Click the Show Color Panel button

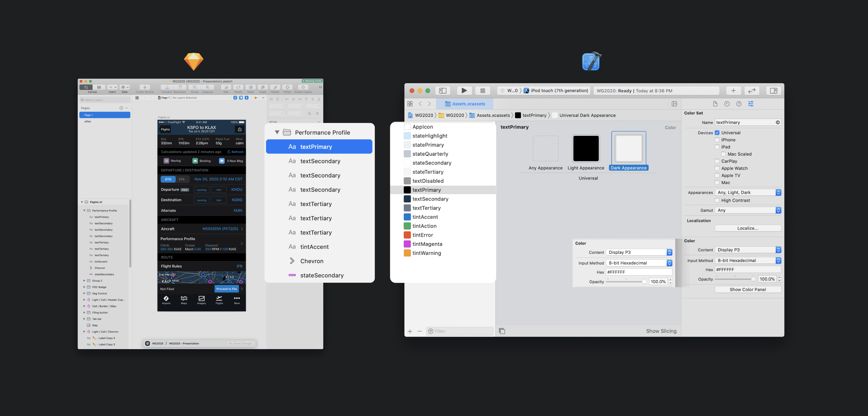coord(748,290)
